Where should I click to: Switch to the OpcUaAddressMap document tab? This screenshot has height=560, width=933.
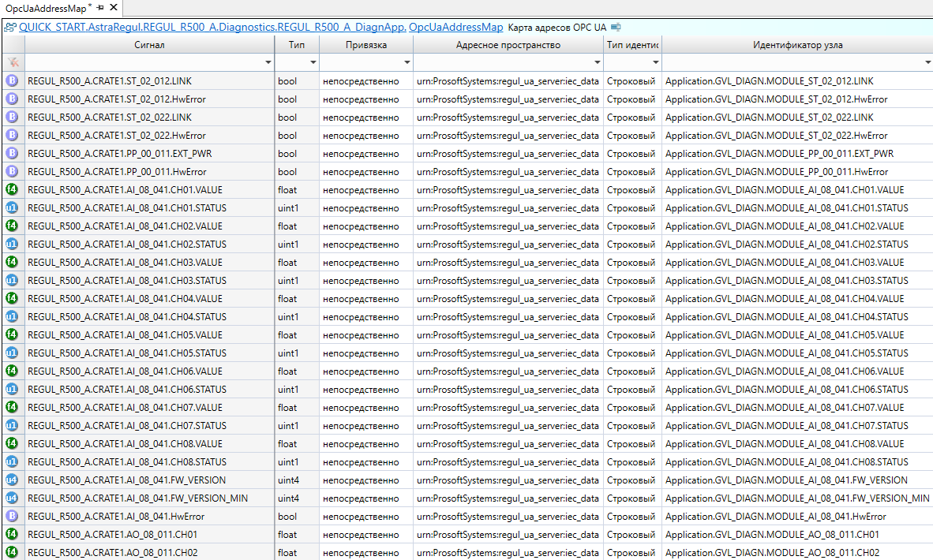(x=47, y=8)
